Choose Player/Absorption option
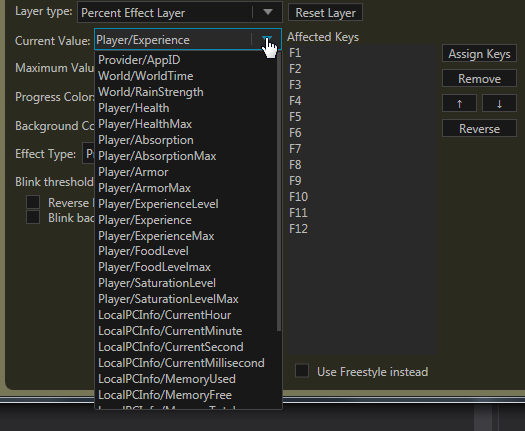This screenshot has height=431, width=525. tap(186, 140)
